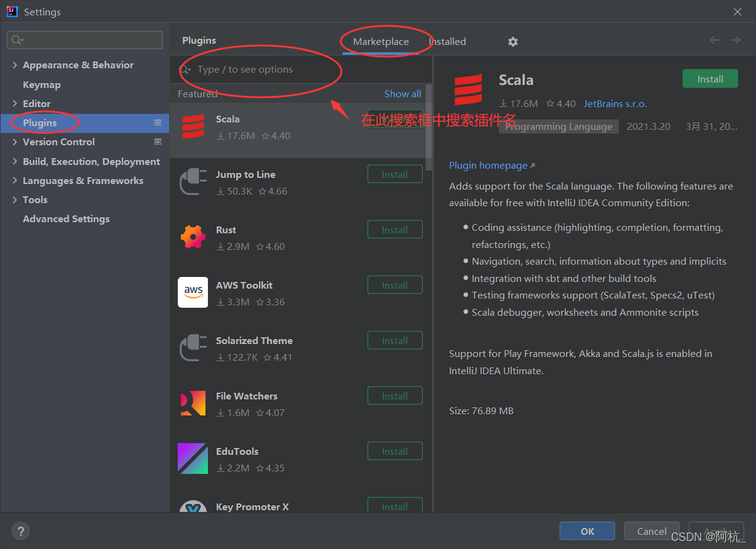Click the AWS Toolkit plugin icon
This screenshot has height=549, width=756.
tap(193, 292)
